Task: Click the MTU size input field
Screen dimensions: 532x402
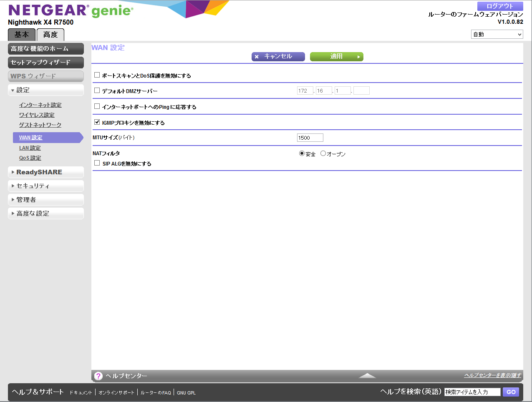Action: pyautogui.click(x=310, y=138)
